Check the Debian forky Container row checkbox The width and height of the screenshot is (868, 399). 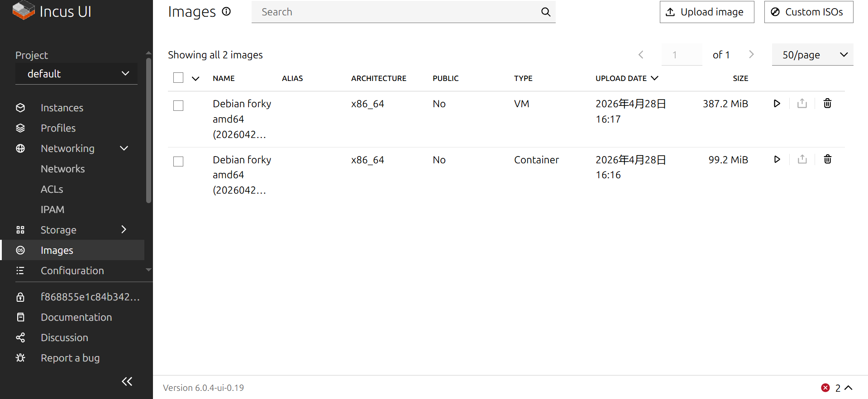pyautogui.click(x=178, y=161)
